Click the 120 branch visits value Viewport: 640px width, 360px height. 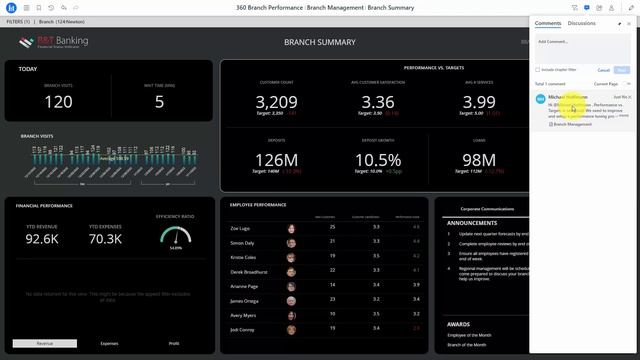tap(58, 102)
